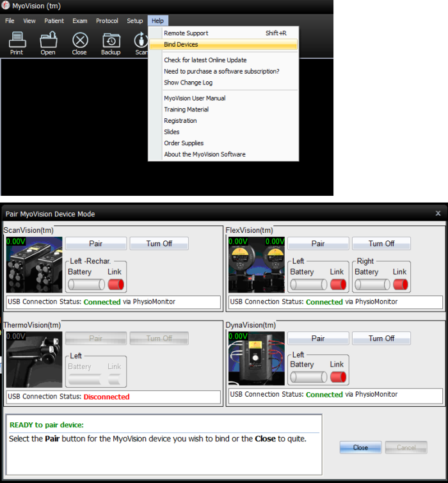Click the Open folder toolbar icon

tap(48, 43)
